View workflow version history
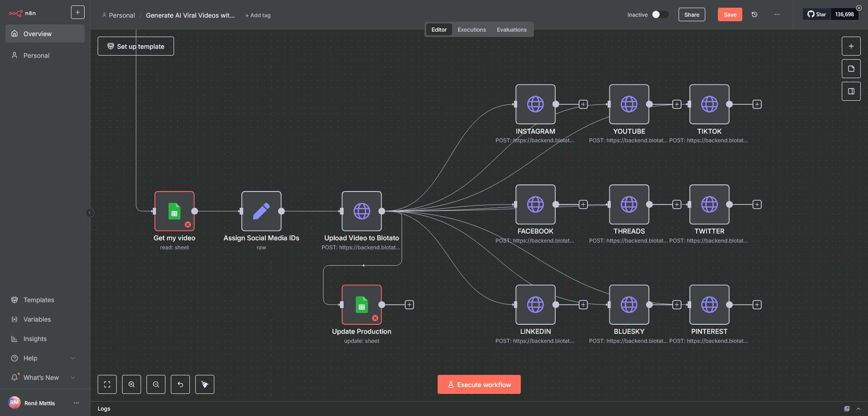This screenshot has height=416, width=868. pyautogui.click(x=754, y=14)
